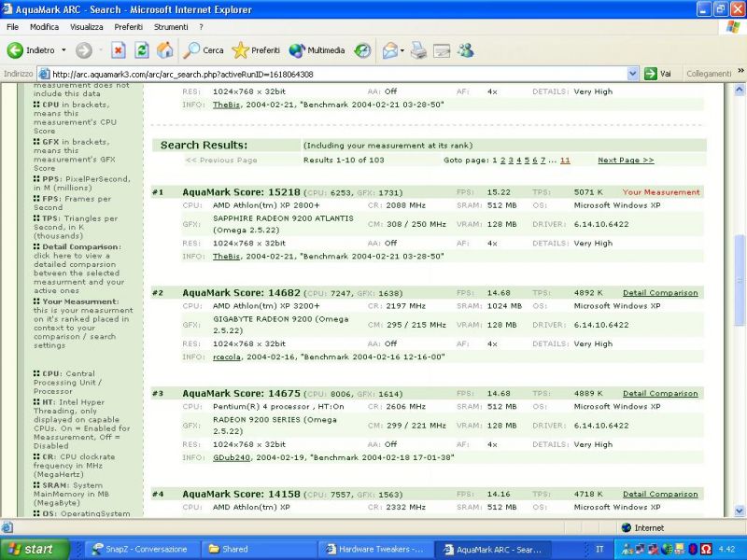Click the red Omega tray icon
This screenshot has width=747, height=560.
pos(706,549)
